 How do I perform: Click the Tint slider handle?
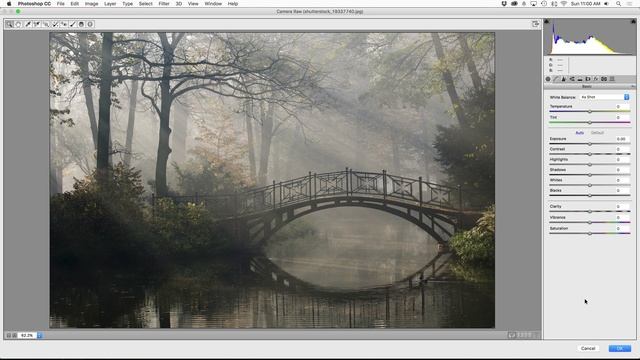pos(589,122)
